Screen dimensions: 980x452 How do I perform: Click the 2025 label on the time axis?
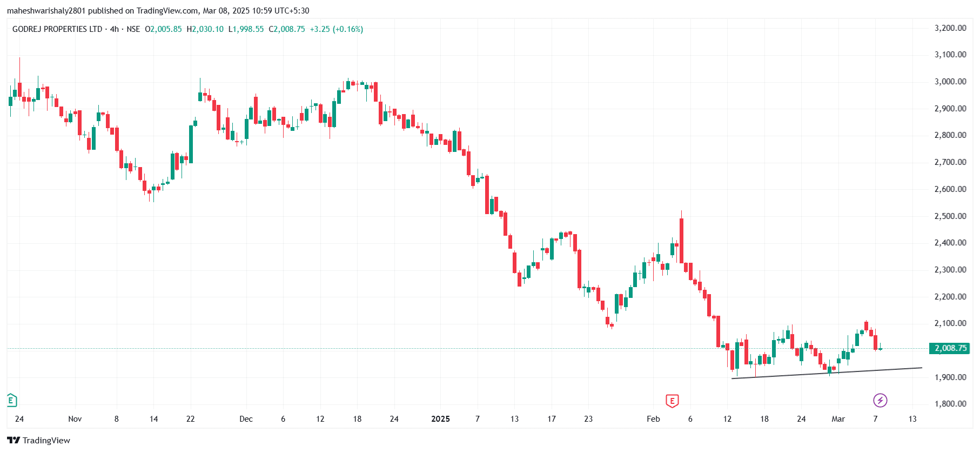coord(441,419)
